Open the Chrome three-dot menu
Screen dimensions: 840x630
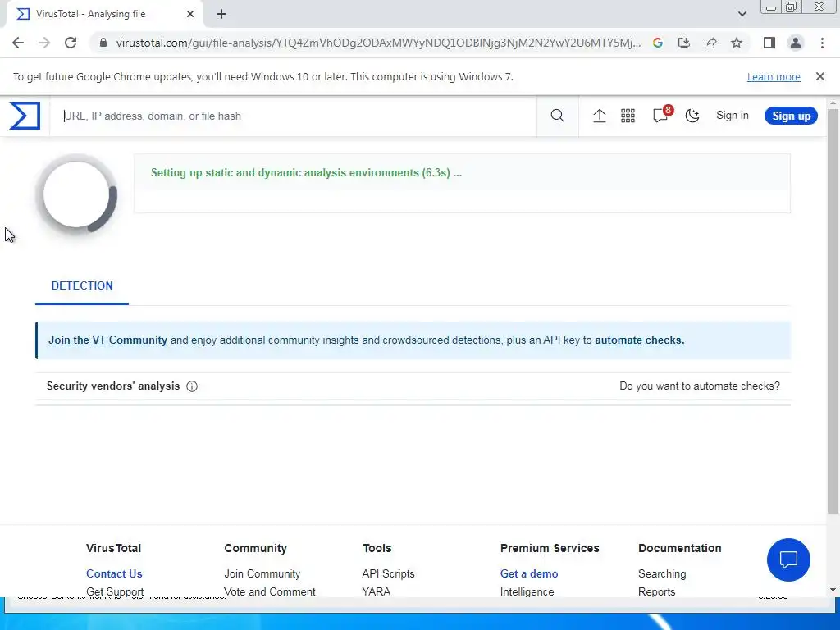[822, 43]
